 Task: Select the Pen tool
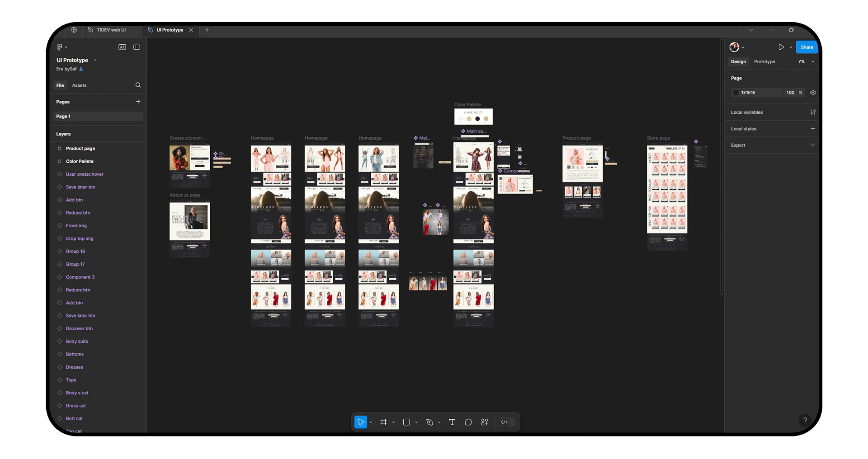click(429, 422)
